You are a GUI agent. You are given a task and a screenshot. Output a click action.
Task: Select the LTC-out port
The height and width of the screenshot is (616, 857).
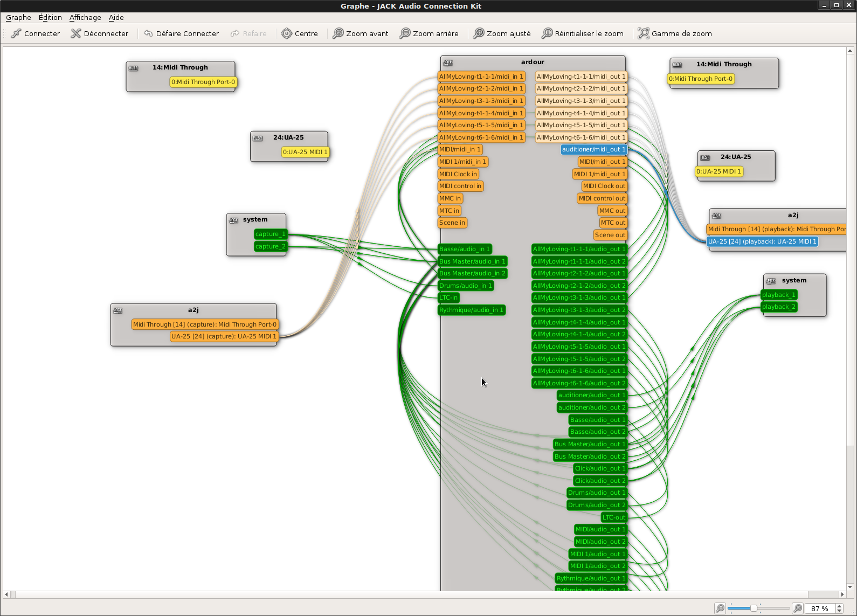[x=614, y=517]
